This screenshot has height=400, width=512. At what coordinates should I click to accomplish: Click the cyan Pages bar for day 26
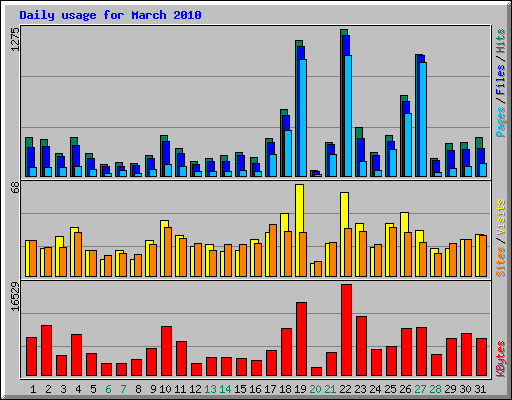pos(408,145)
